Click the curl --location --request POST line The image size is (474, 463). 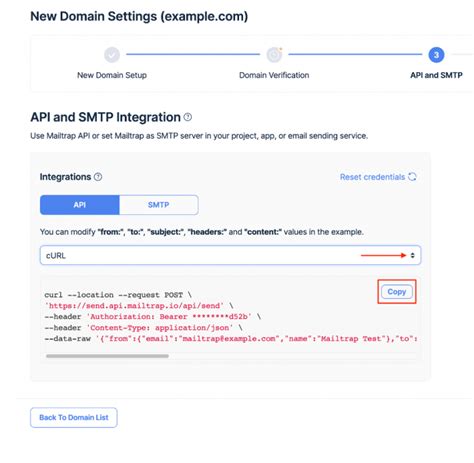tap(118, 295)
